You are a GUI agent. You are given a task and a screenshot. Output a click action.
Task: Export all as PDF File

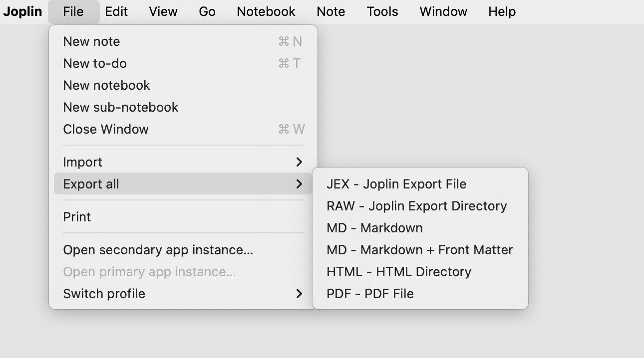pyautogui.click(x=420, y=294)
